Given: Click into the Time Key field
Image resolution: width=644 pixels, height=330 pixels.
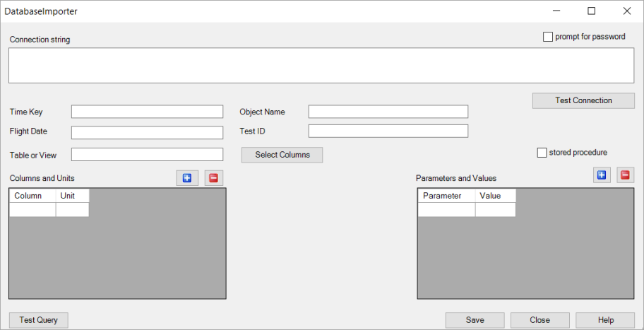Looking at the screenshot, I should tap(147, 112).
